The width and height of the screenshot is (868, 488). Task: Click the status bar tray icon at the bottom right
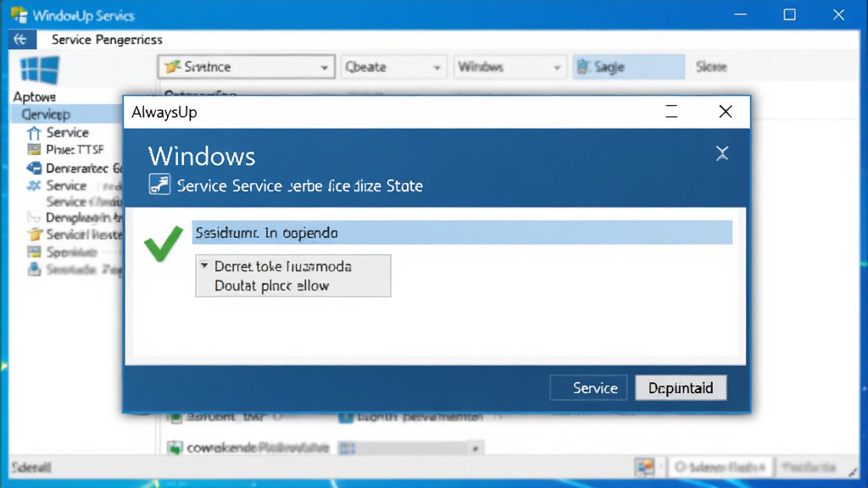[645, 468]
